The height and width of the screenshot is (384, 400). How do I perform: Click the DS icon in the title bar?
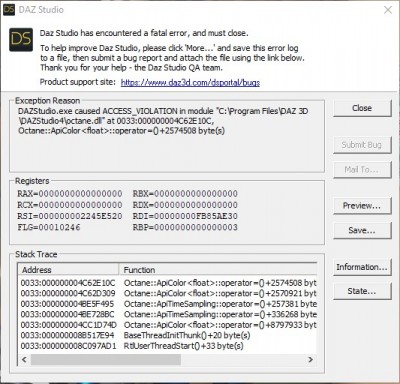click(x=9, y=9)
